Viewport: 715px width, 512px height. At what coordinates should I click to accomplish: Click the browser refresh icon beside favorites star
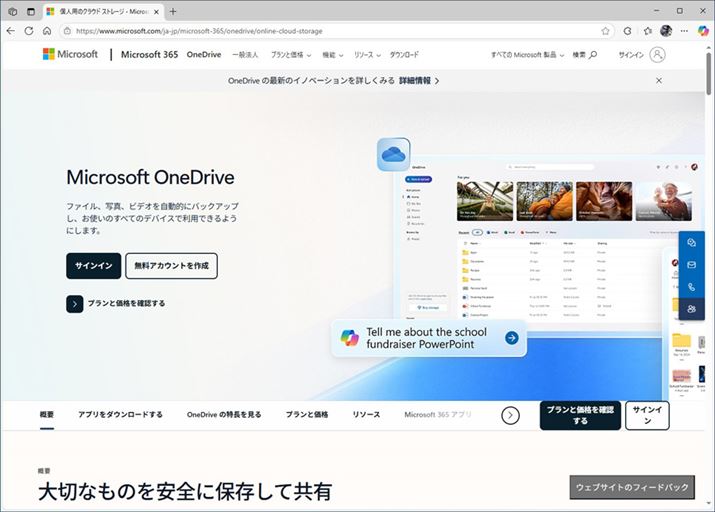[x=627, y=31]
